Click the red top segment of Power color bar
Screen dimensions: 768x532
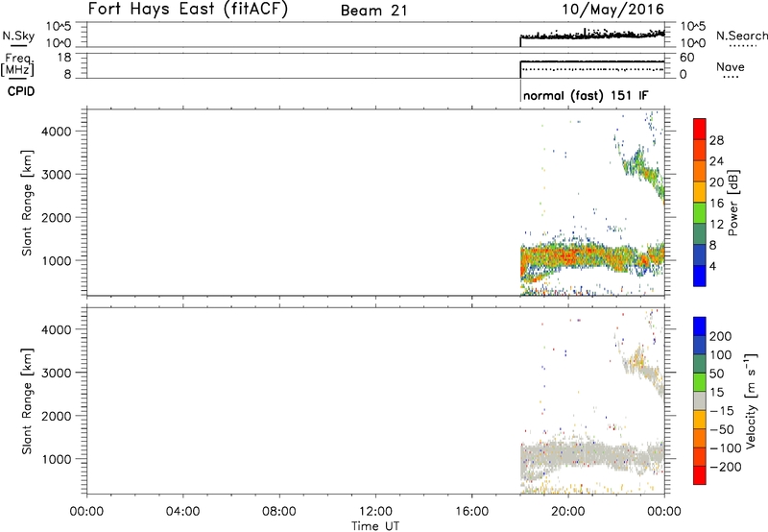(x=700, y=129)
